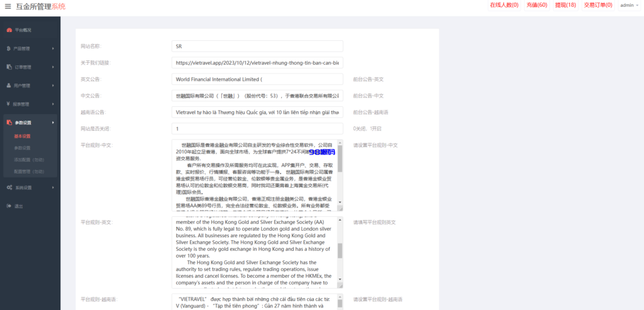Click 提现(18) button
644x310 pixels.
coord(565,5)
